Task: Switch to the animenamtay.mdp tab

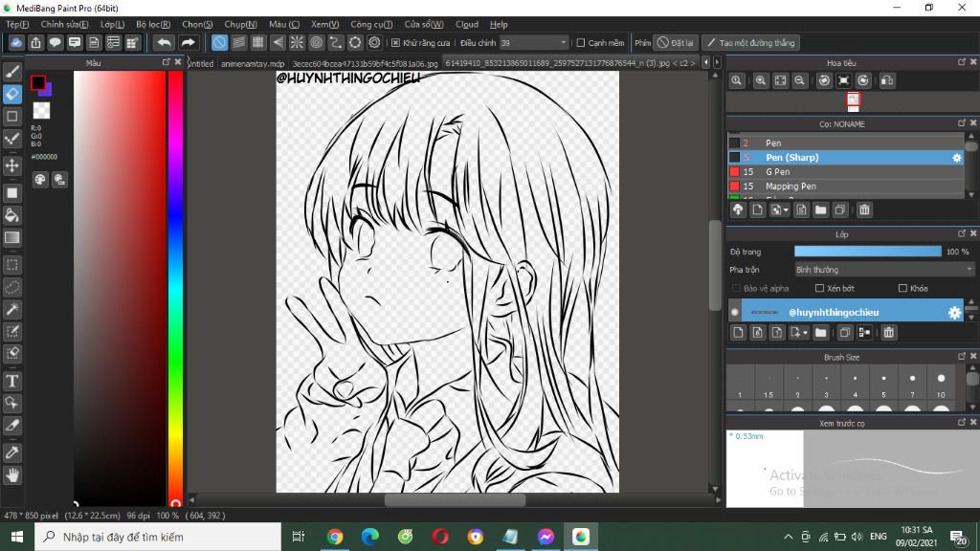Action: (253, 63)
